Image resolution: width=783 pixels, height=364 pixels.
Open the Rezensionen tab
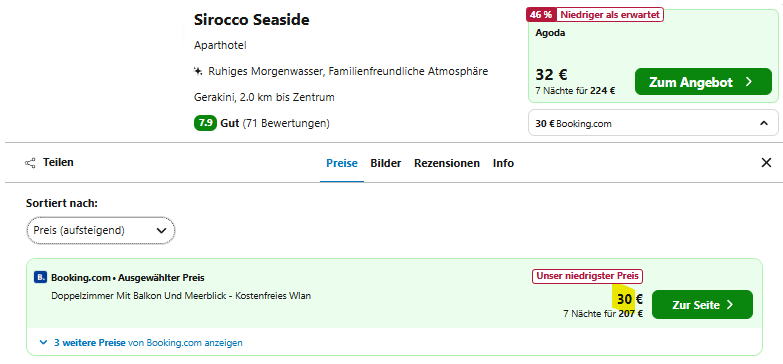click(x=446, y=163)
